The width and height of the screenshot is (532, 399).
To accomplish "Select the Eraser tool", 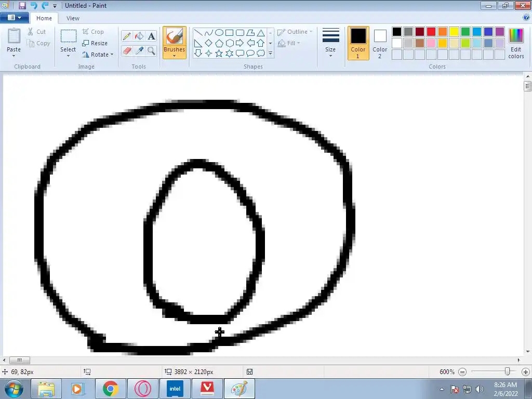I will pos(127,51).
